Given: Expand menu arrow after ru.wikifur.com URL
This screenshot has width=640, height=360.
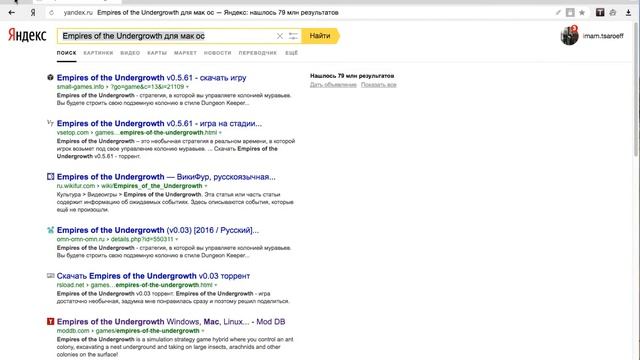Looking at the screenshot, I should point(205,186).
